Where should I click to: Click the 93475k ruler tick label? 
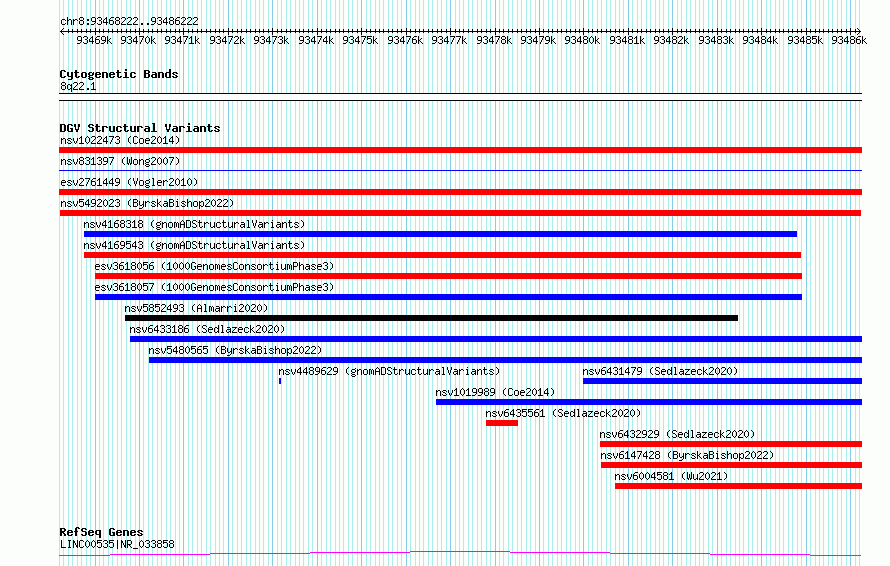click(360, 40)
